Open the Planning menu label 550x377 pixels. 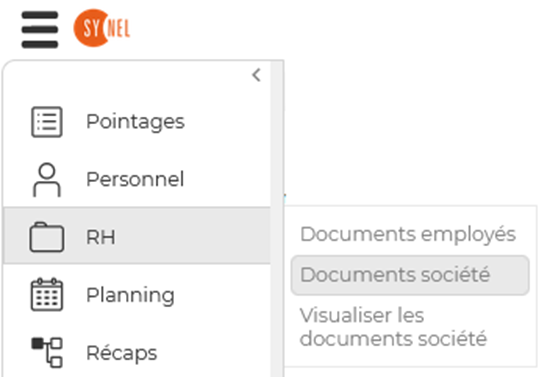click(x=130, y=295)
